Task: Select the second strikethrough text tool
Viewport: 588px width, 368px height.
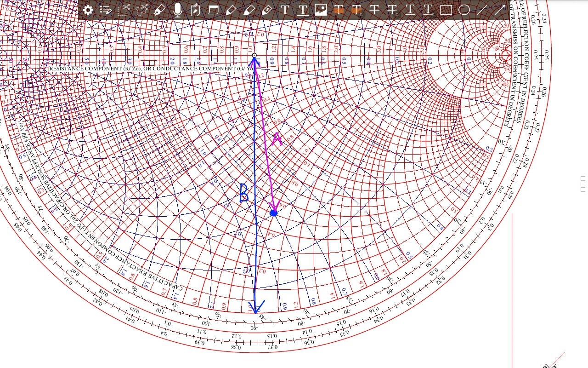Action: [392, 10]
